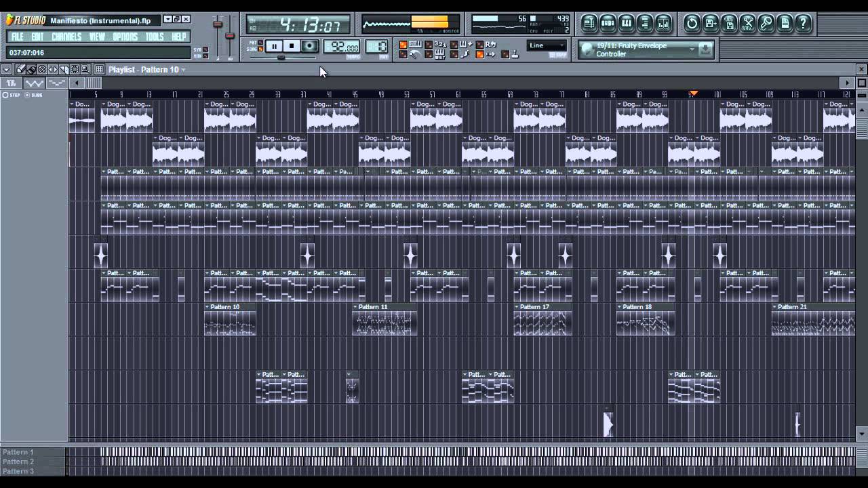868x488 pixels.
Task: Select the Zoom magnifier tool in Playlist
Action: tap(85, 69)
